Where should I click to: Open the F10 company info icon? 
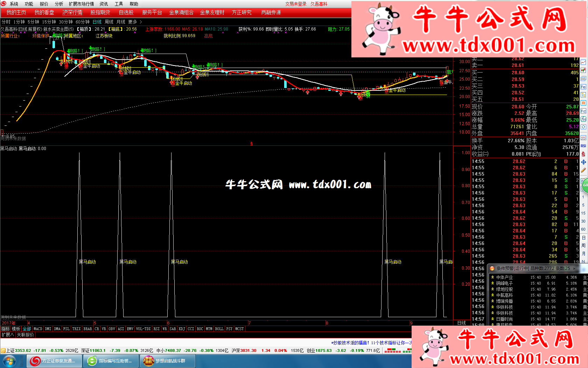coord(583,87)
